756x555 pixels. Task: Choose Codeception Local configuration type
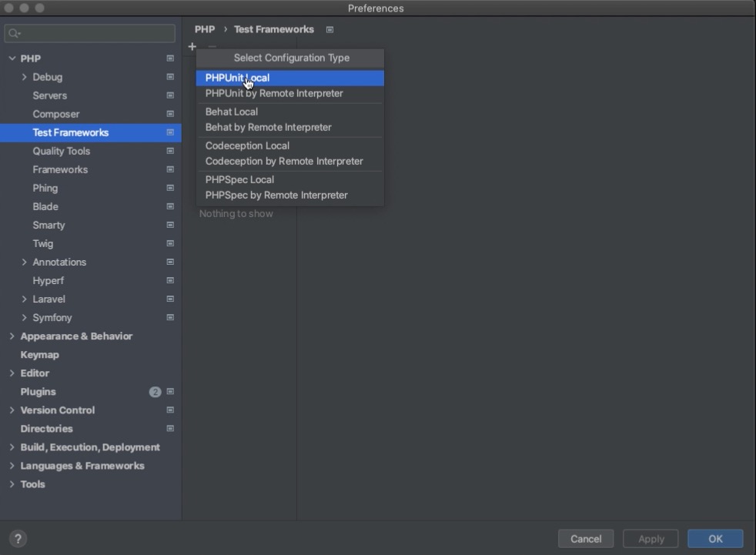(289, 145)
